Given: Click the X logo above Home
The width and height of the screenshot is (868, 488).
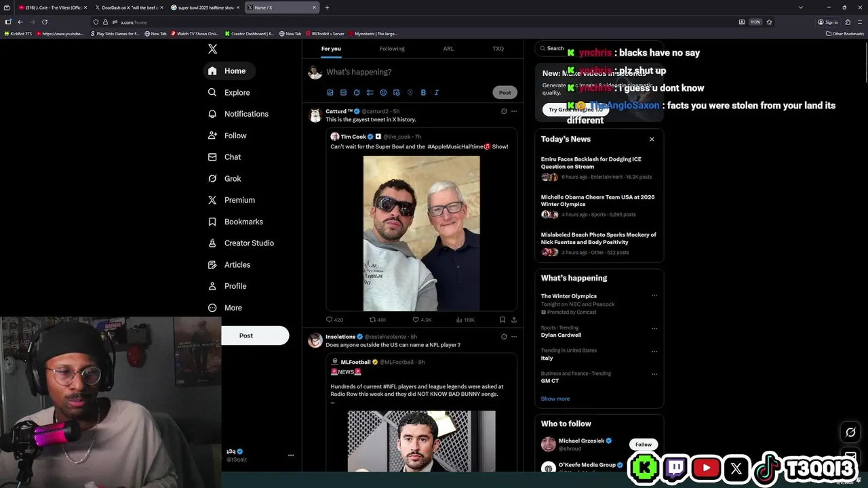Looking at the screenshot, I should click(212, 49).
